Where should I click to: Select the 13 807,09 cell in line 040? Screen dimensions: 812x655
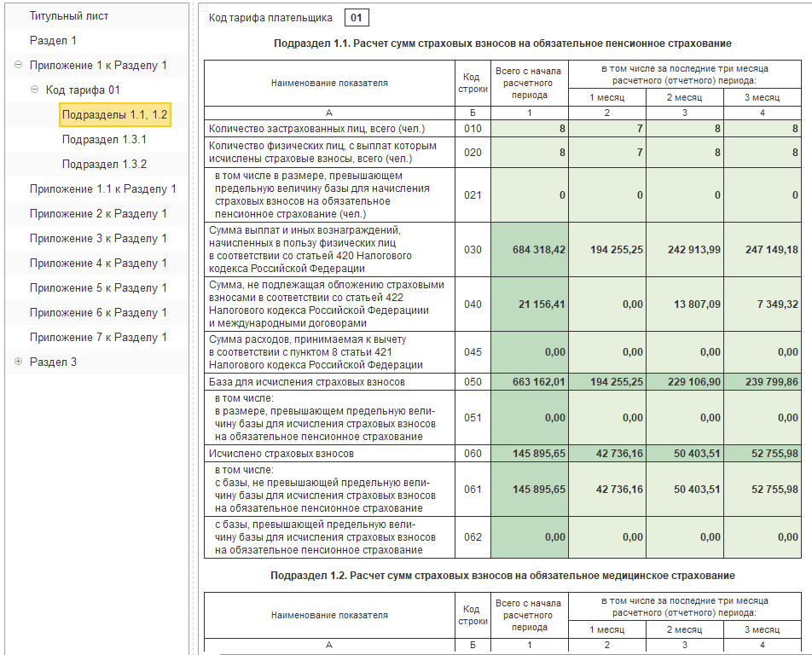coord(684,304)
